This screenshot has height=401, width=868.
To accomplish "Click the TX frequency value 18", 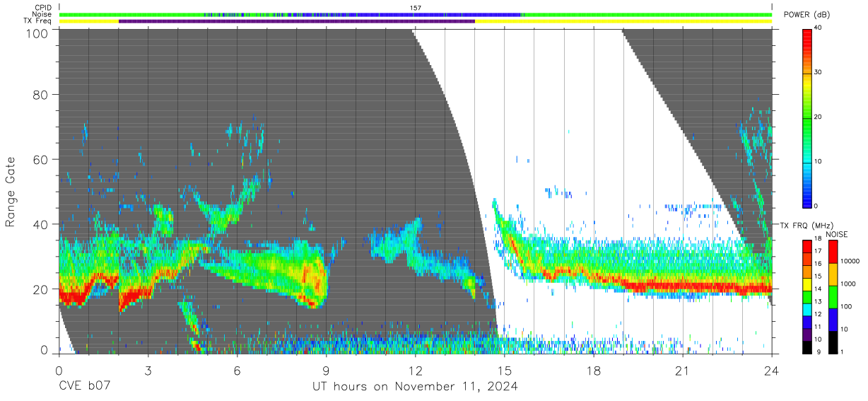I will 817,239.
